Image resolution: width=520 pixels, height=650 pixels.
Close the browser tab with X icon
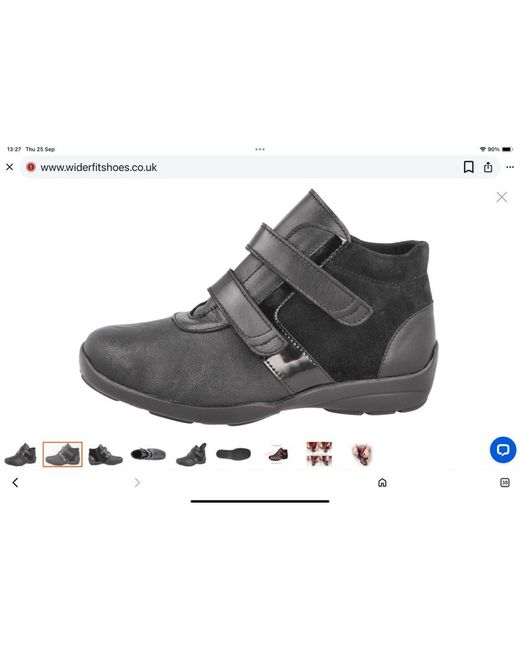[10, 167]
